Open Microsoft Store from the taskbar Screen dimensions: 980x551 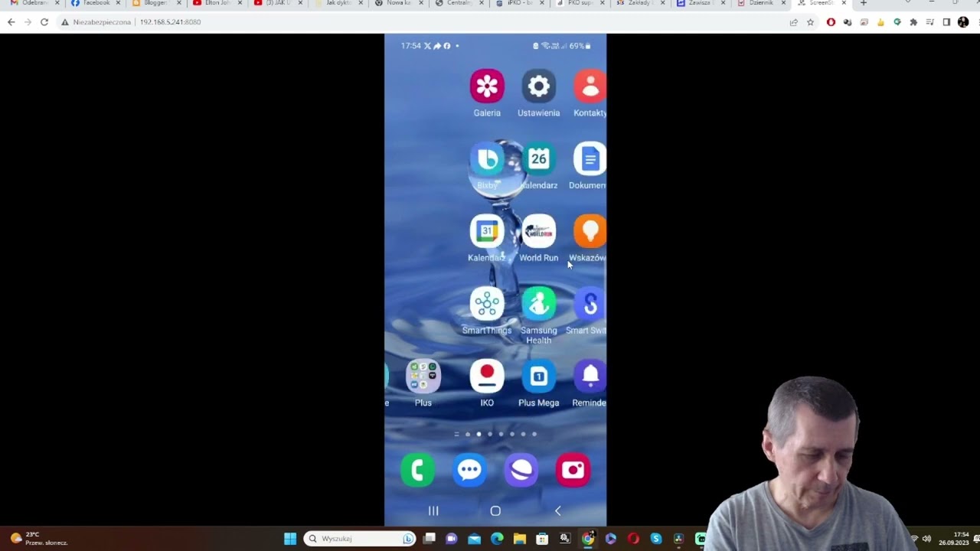pyautogui.click(x=542, y=539)
